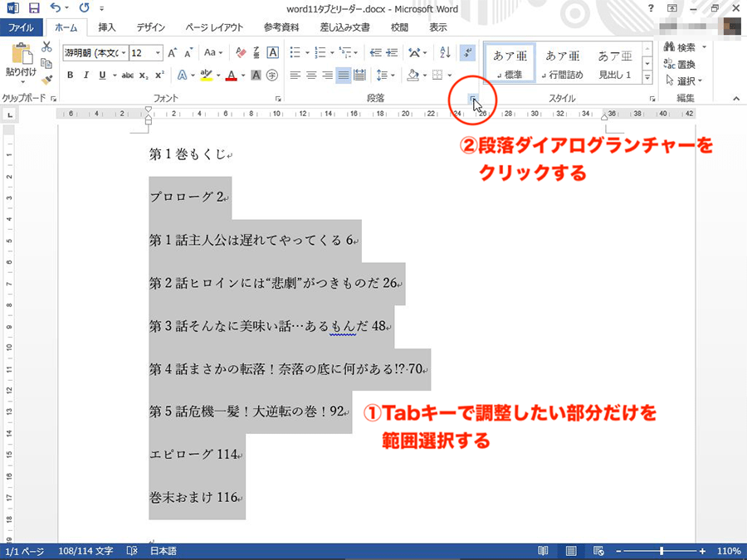Switch to the デザイン tab
This screenshot has width=747, height=560.
point(150,27)
